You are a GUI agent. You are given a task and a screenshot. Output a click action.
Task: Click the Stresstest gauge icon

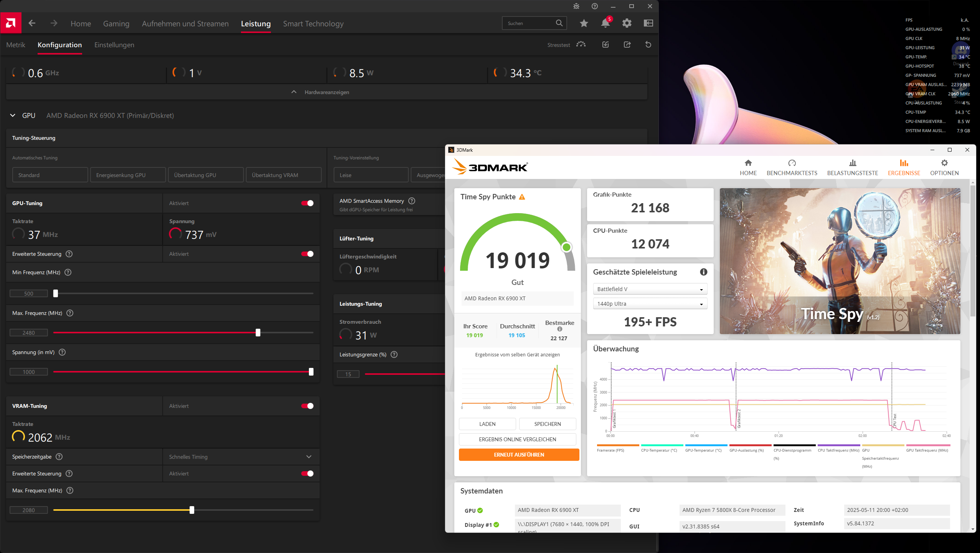(x=581, y=45)
